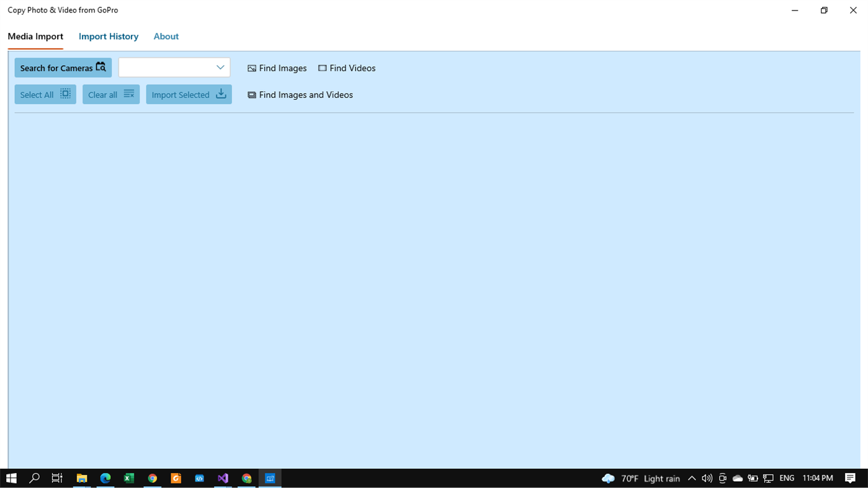Click the video frame icon beside Find Videos

click(323, 68)
